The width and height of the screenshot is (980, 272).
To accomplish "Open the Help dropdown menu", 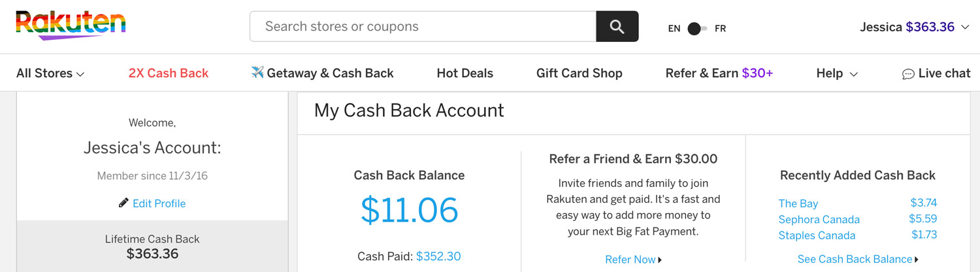I will (836, 73).
